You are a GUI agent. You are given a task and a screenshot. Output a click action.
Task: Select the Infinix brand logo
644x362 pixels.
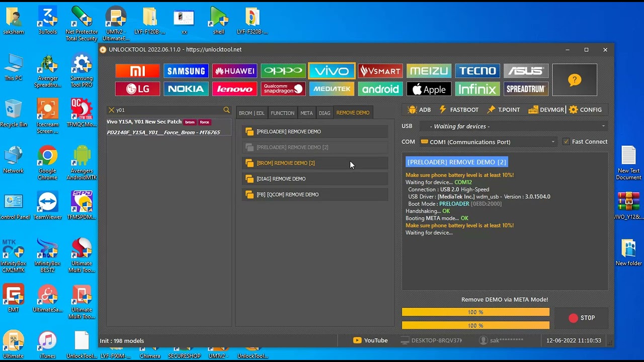point(477,89)
